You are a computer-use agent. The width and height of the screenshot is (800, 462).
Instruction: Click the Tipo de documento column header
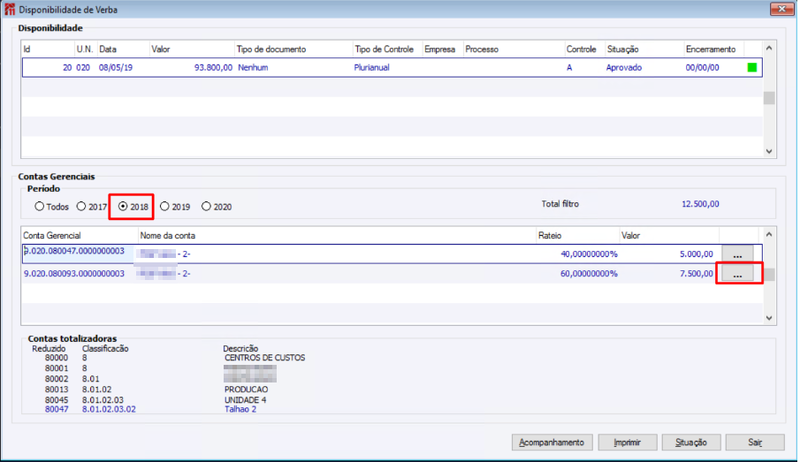click(293, 49)
